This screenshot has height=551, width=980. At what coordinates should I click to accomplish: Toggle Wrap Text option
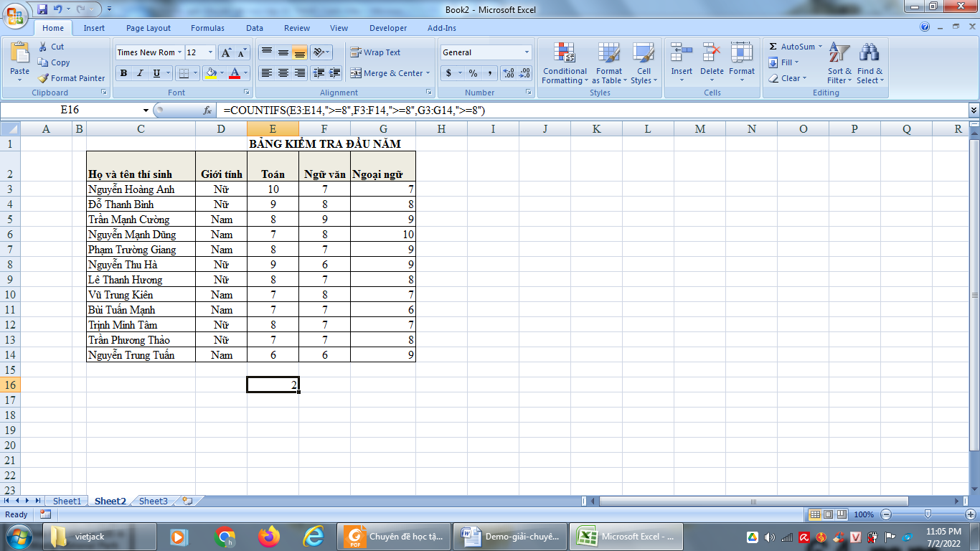pyautogui.click(x=375, y=52)
